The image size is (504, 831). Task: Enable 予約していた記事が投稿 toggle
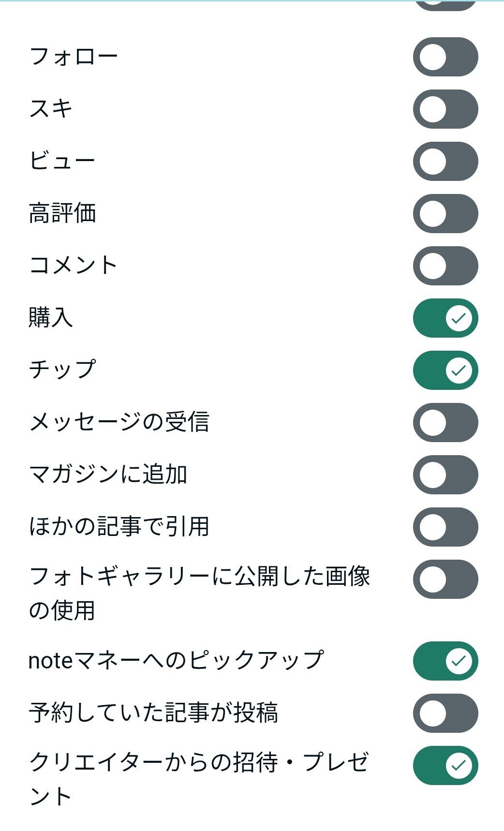tap(445, 713)
